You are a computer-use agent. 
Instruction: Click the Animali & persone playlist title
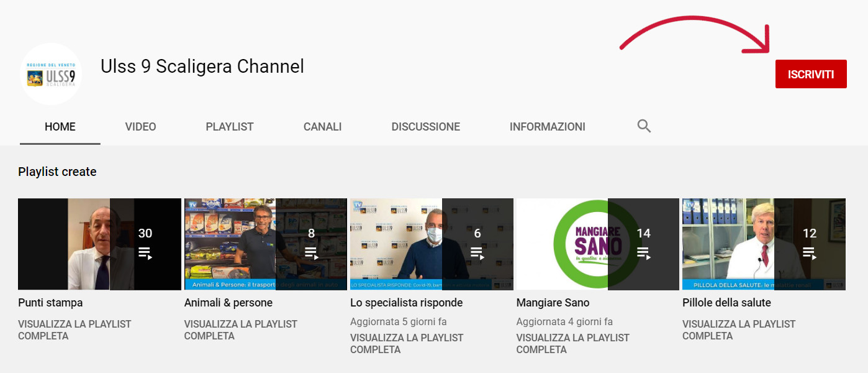pos(228,303)
